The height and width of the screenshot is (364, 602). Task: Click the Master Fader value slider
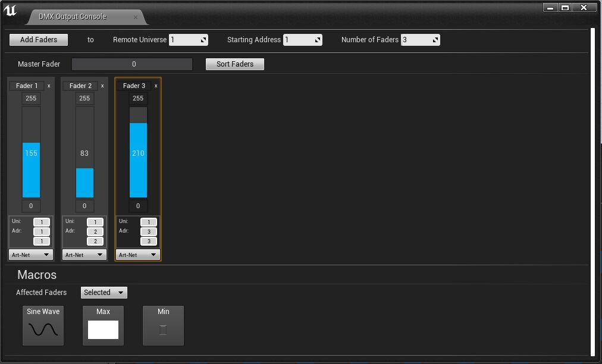pyautogui.click(x=131, y=64)
